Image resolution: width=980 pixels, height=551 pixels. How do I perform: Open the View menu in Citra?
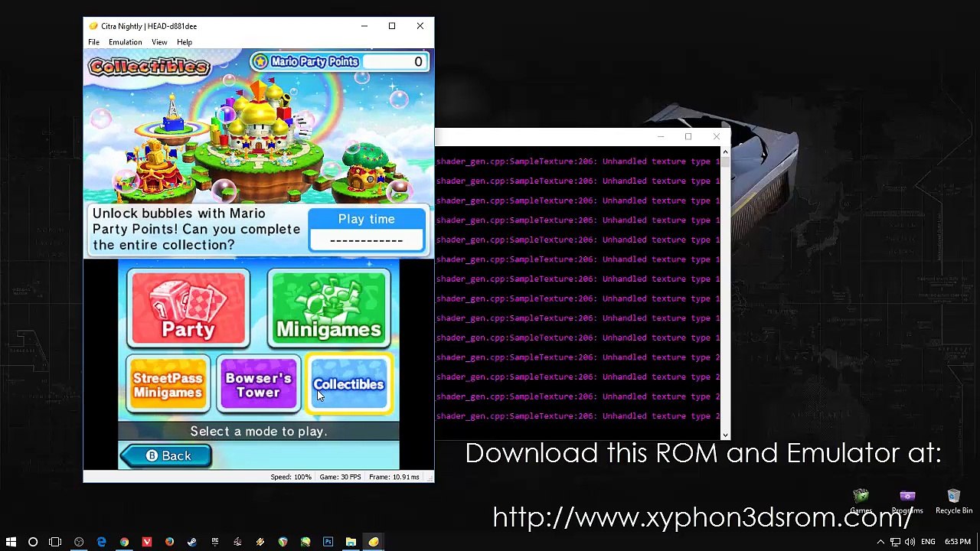[x=159, y=42]
